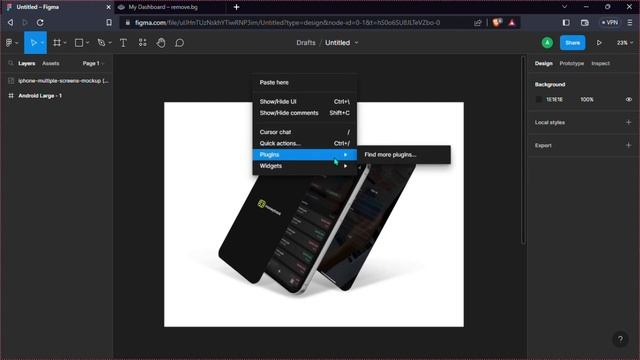Expand Pen tool dropdown arrow
640x360 pixels.
point(110,43)
